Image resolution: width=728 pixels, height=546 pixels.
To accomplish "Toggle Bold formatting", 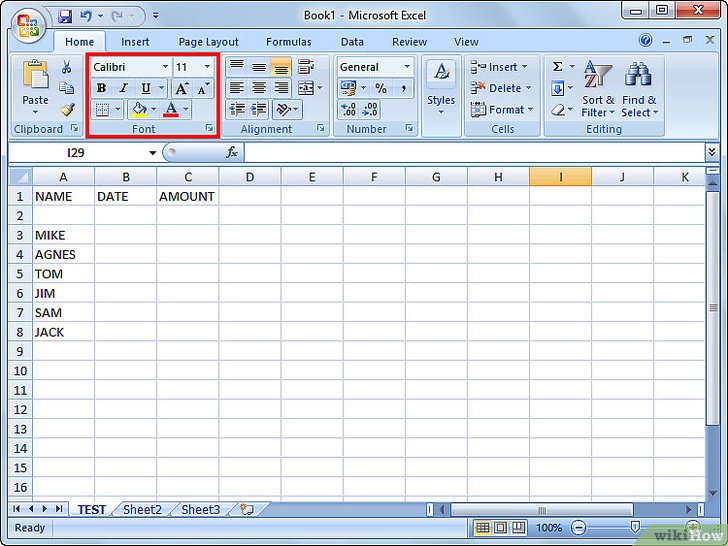I will [x=101, y=88].
